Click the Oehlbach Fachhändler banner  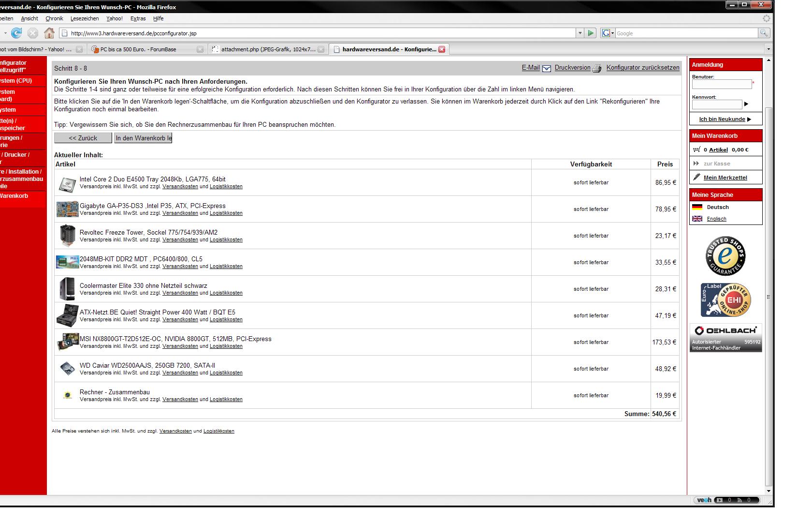click(725, 338)
